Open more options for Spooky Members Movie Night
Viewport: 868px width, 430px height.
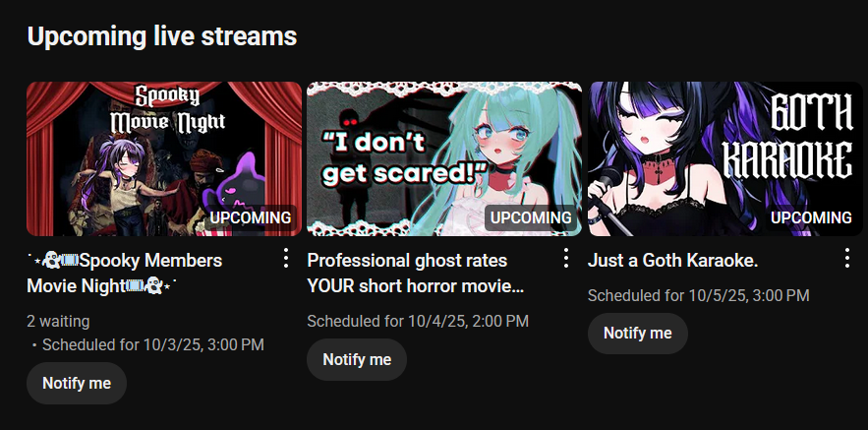[286, 258]
